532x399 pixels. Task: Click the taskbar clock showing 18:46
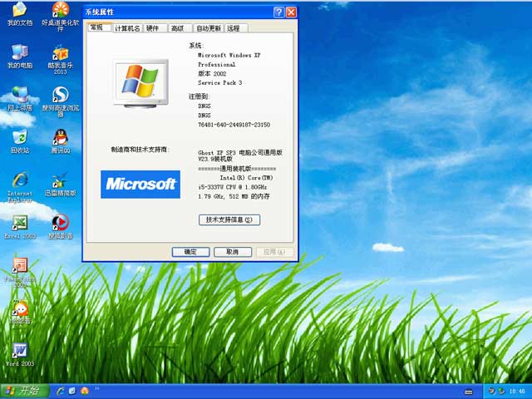coord(517,392)
